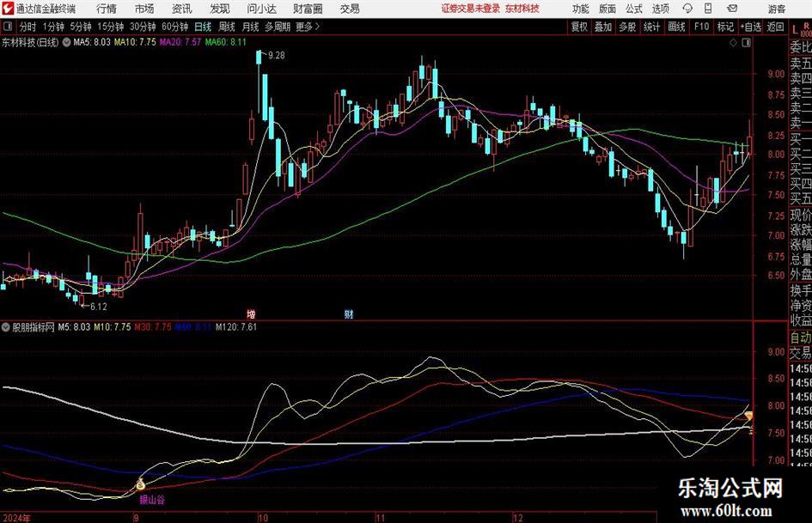Open the 版面 menu
This screenshot has width=812, height=523.
607,9
